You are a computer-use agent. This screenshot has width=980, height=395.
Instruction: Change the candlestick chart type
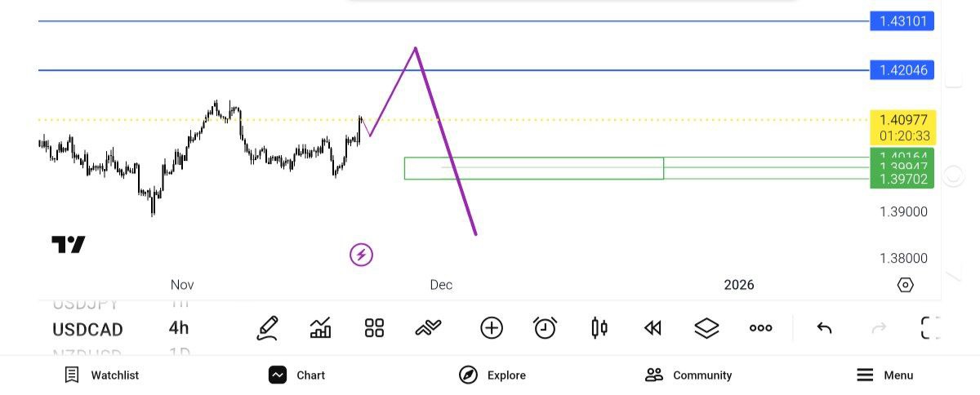599,328
